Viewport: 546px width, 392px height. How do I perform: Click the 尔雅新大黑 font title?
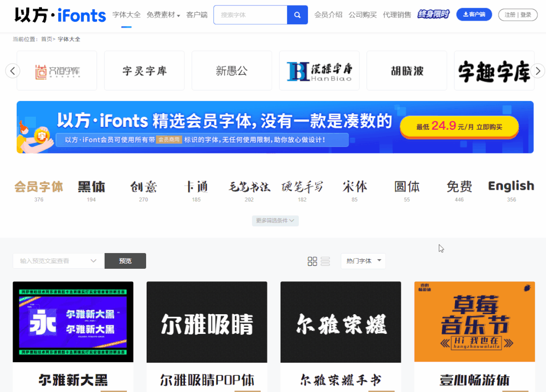coord(73,380)
